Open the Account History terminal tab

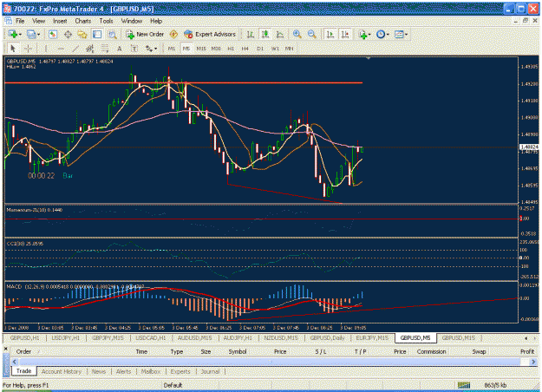click(62, 371)
